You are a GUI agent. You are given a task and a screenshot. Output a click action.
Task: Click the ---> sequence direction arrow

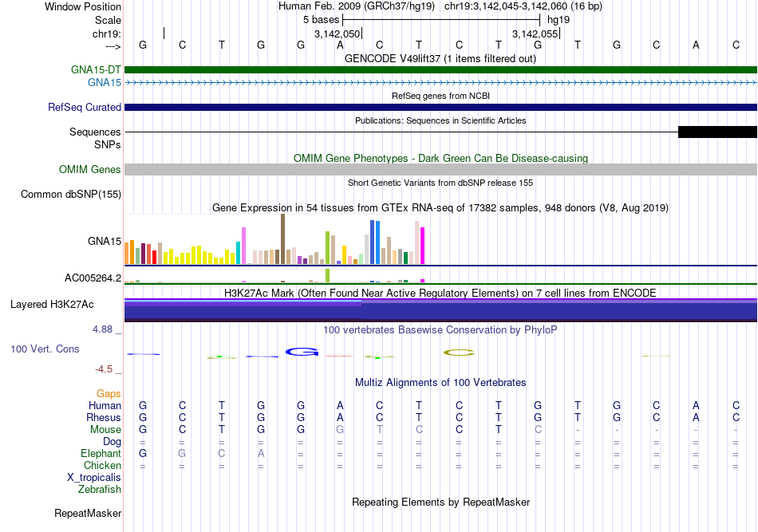[x=113, y=46]
